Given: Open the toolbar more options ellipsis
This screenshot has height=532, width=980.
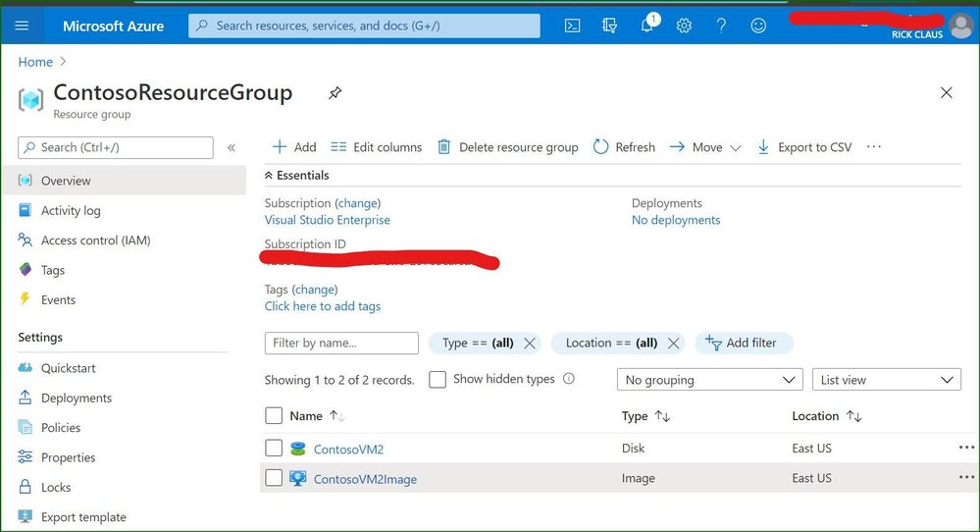Looking at the screenshot, I should pyautogui.click(x=874, y=147).
